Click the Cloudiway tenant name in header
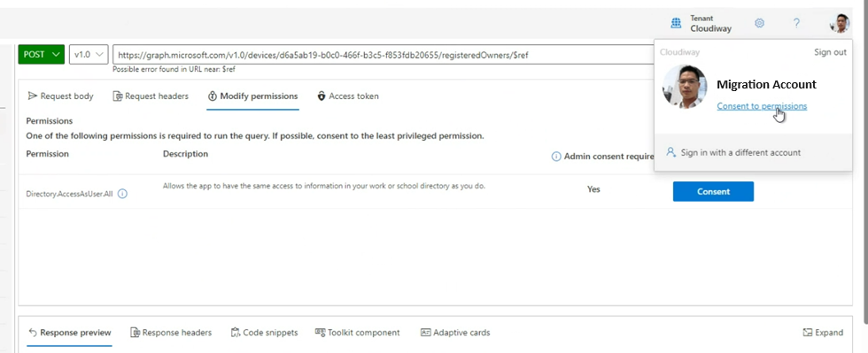The width and height of the screenshot is (868, 353). coord(710,28)
